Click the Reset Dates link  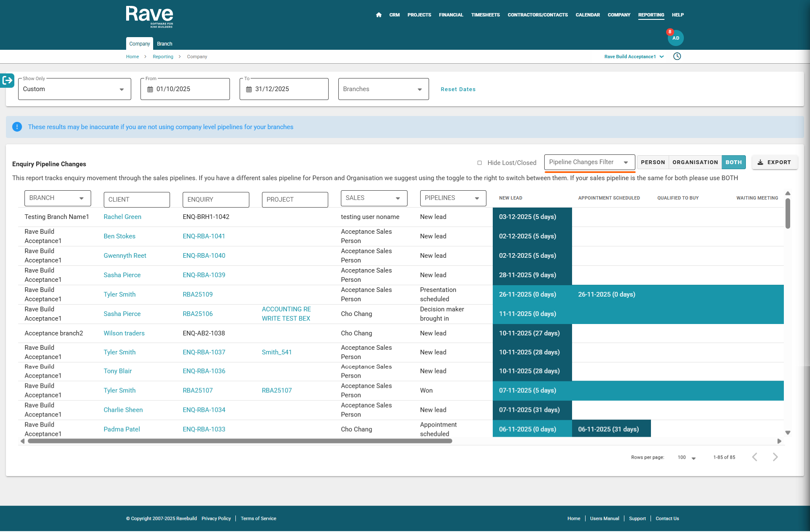coord(458,89)
